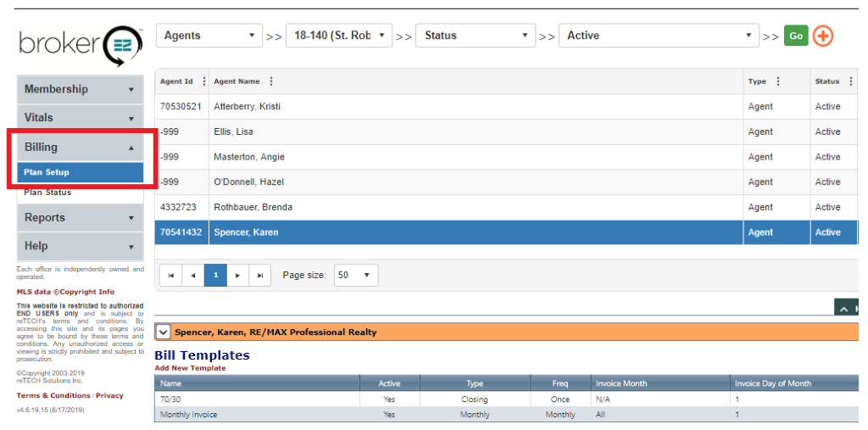Open Type column options menu
The width and height of the screenshot is (868, 430).
click(x=778, y=81)
